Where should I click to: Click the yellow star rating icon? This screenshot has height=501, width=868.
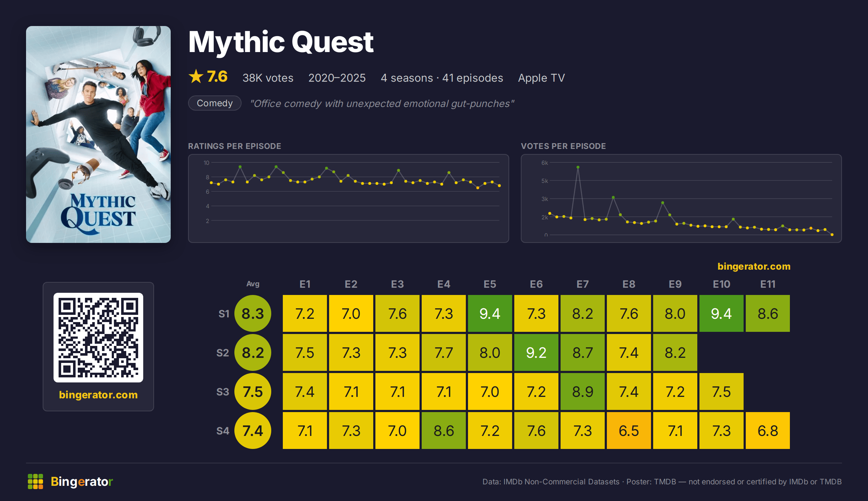tap(196, 77)
